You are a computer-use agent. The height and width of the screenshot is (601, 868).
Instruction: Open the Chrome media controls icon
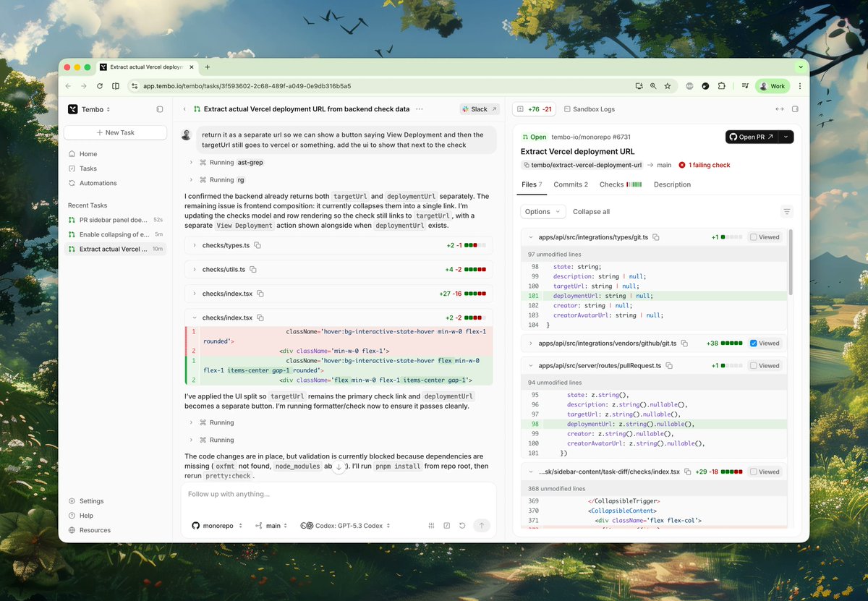coord(745,85)
